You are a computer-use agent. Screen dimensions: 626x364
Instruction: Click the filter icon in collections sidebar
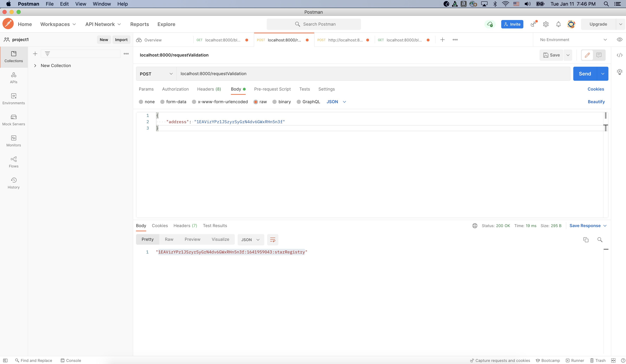coord(47,54)
